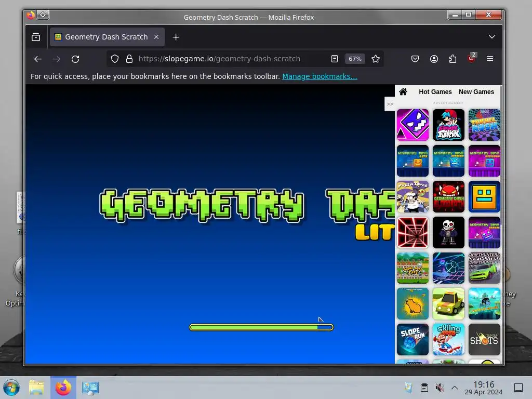This screenshot has height=399, width=532.
Task: Open the orange square face game thumbnail
Action: tap(484, 197)
